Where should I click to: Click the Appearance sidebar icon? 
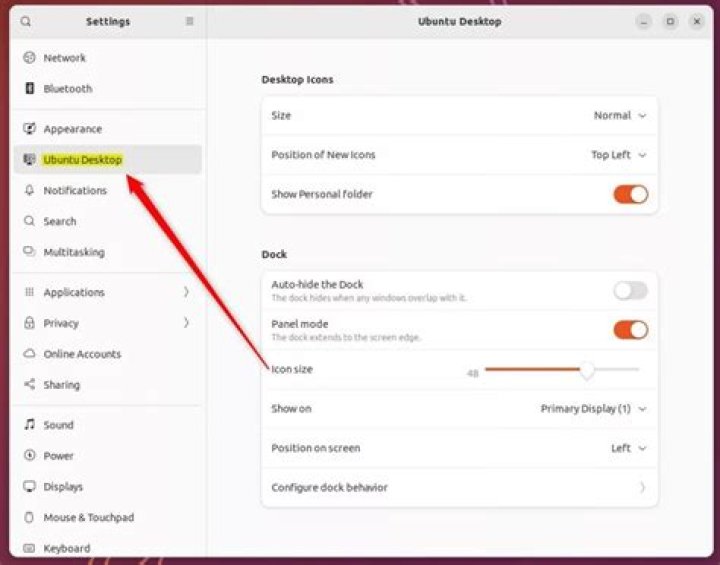pos(29,129)
